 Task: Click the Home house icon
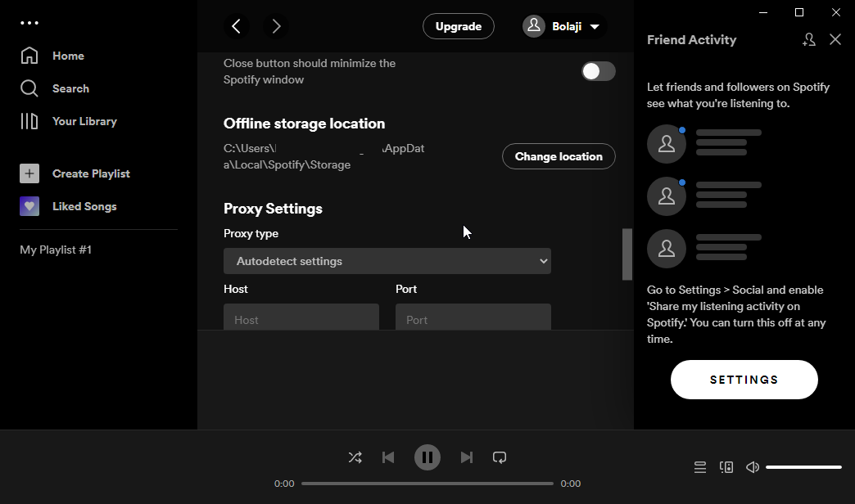tap(29, 56)
